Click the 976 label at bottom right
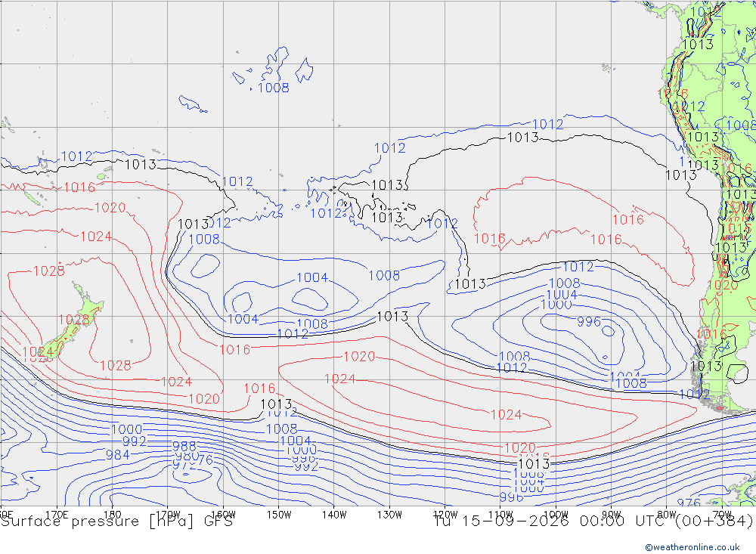The image size is (756, 554). [x=689, y=503]
